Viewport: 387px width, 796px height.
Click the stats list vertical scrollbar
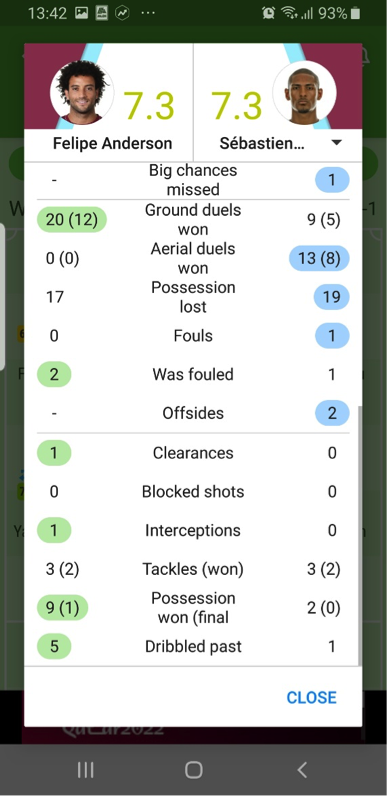point(360,536)
